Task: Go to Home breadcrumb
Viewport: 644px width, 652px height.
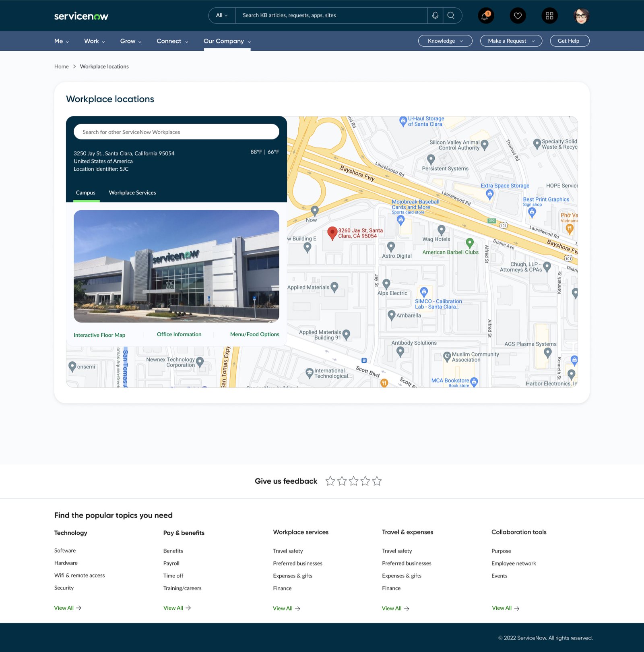Action: (x=62, y=66)
